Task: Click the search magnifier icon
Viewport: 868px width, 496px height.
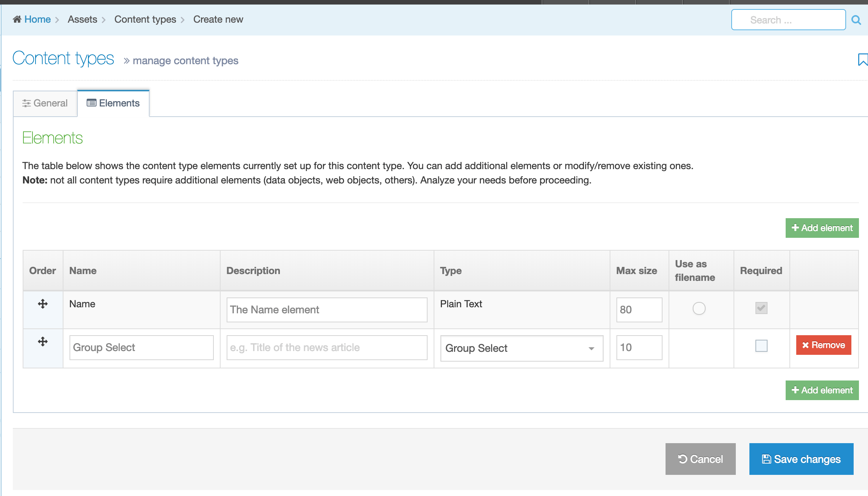Action: click(856, 20)
